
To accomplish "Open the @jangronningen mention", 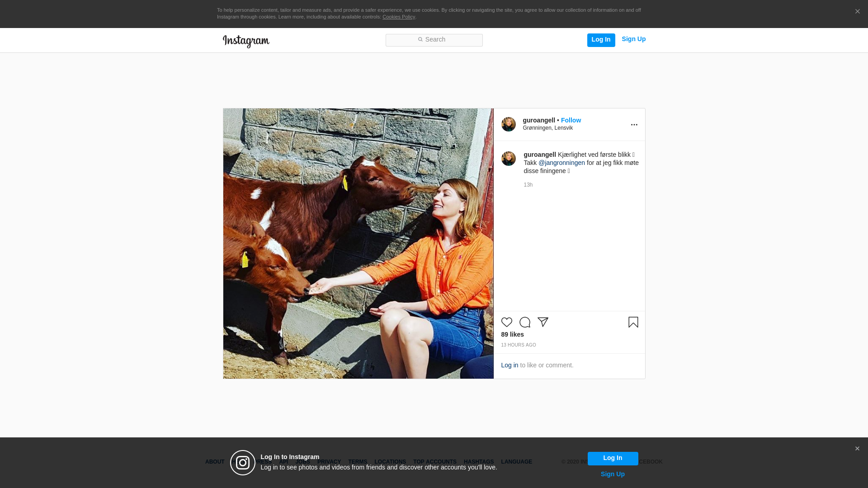I will coord(561,163).
